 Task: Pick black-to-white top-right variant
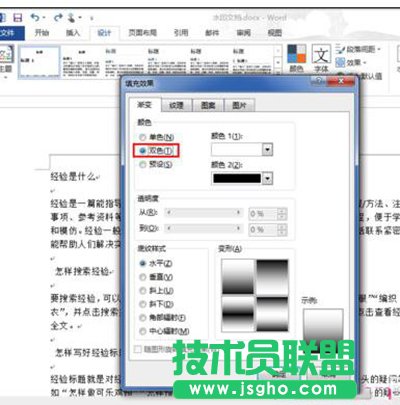tap(272, 277)
